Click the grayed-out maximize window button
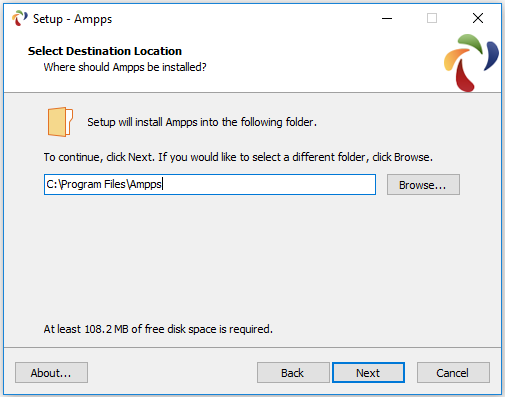This screenshot has width=505, height=397. coord(432,18)
